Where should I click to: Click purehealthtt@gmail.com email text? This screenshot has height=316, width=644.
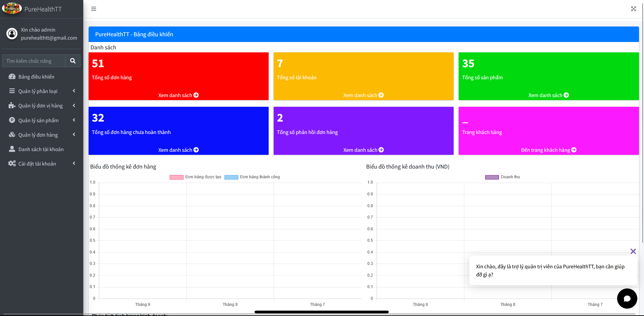[49, 38]
